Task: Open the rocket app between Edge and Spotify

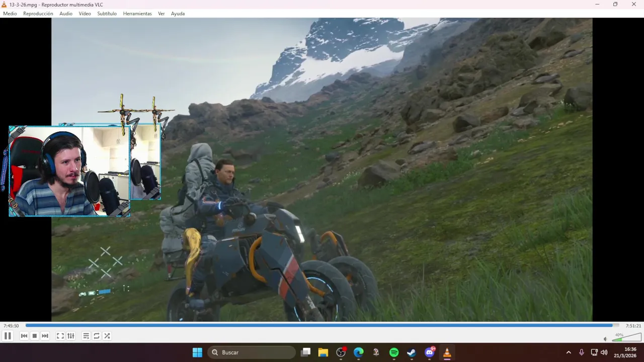Action: [376, 352]
